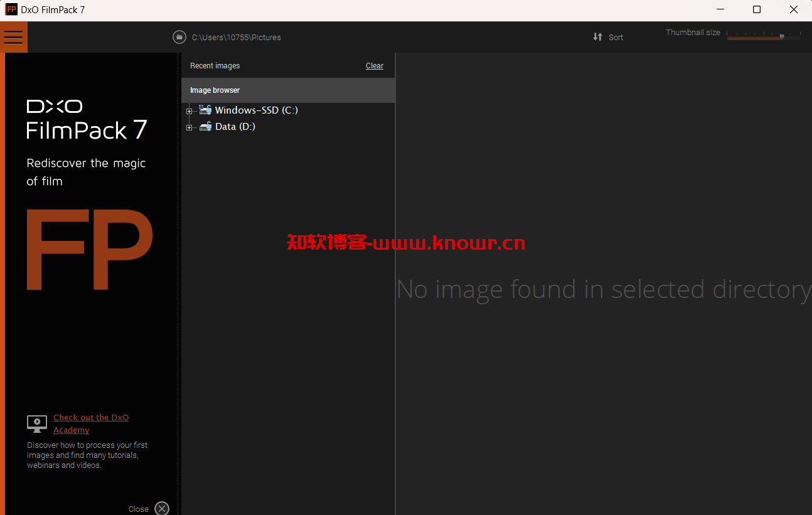
Task: Click the Windows-SSD drive icon
Action: pos(205,110)
